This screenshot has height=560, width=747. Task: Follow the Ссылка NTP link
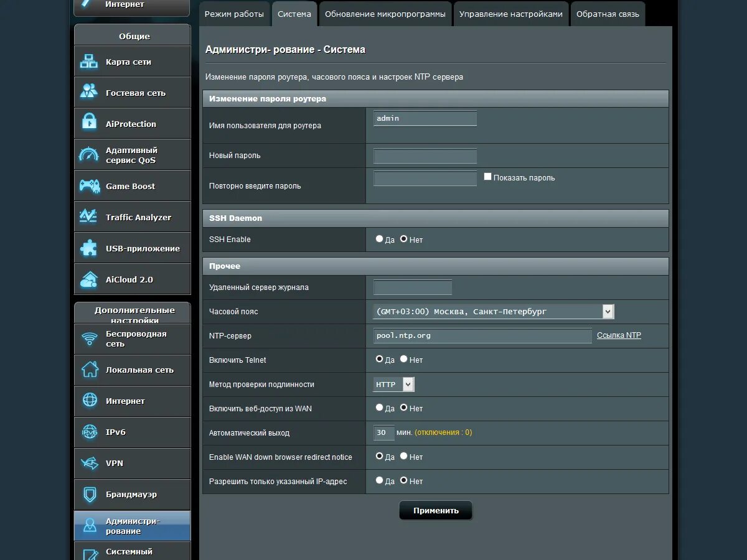click(619, 335)
